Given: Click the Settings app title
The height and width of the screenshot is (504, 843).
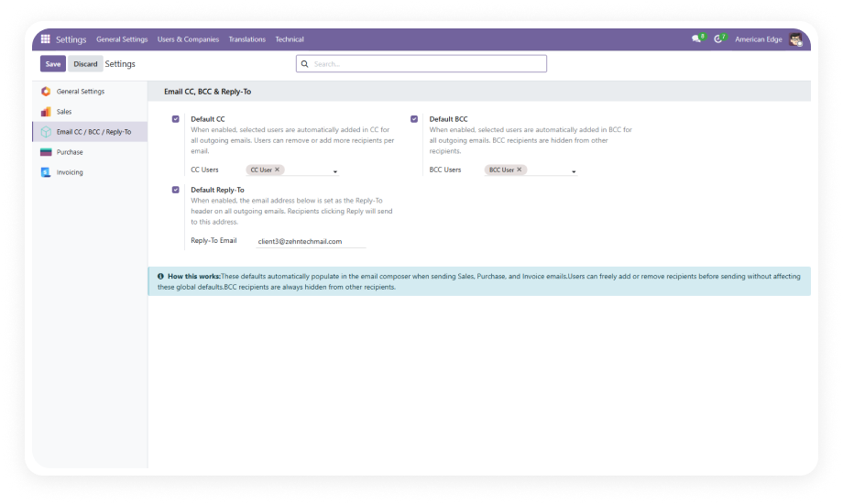Looking at the screenshot, I should (71, 39).
